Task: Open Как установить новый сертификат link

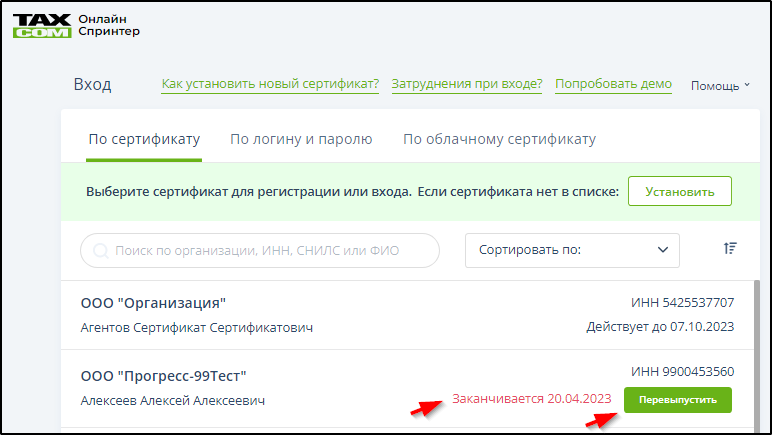Action: 270,85
